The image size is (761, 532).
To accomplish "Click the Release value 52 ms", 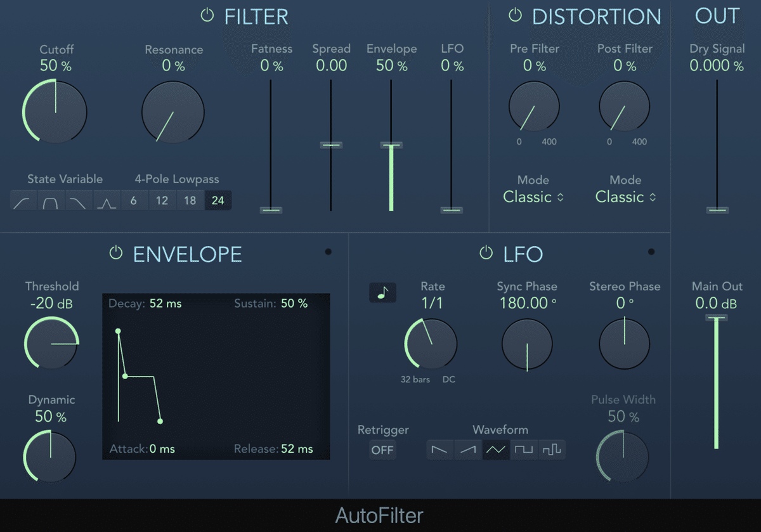I will click(297, 449).
